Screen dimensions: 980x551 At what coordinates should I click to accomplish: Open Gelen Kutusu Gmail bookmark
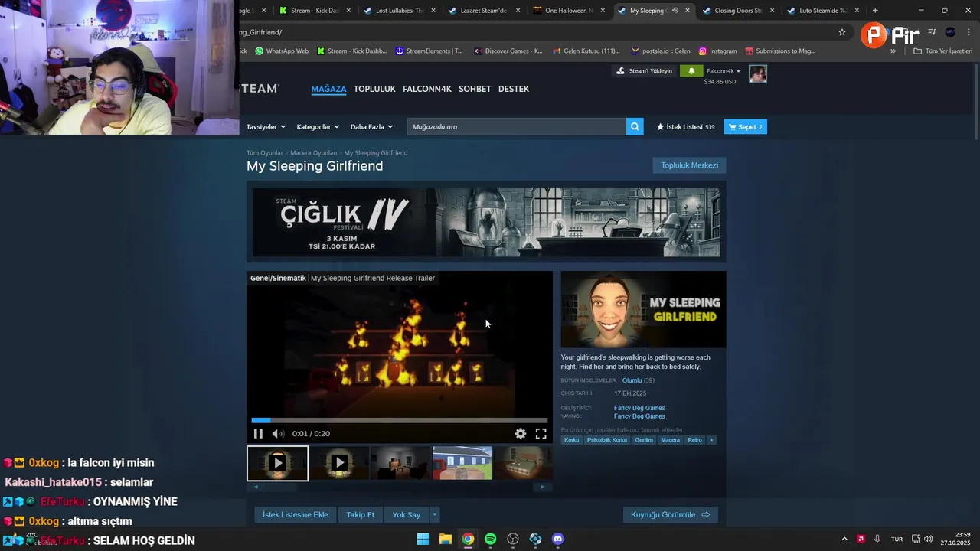click(x=586, y=51)
